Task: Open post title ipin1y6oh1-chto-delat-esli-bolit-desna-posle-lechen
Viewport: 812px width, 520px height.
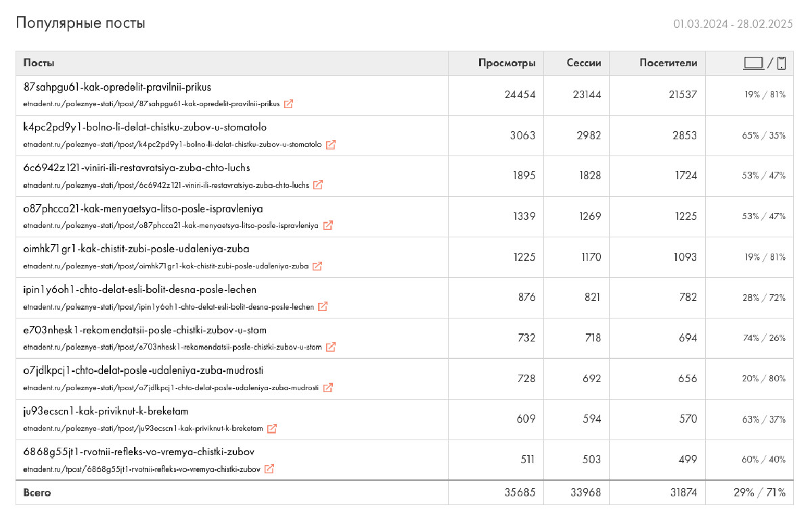Action: pyautogui.click(x=140, y=290)
